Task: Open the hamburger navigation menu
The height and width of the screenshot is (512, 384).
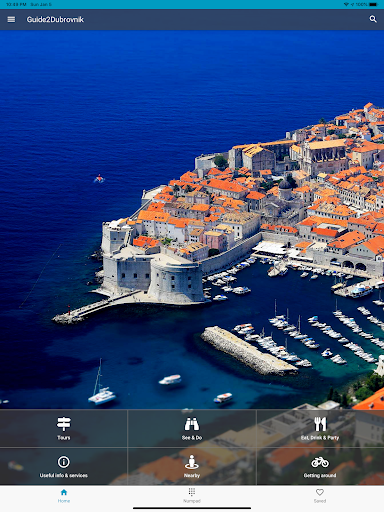Action: click(x=11, y=19)
